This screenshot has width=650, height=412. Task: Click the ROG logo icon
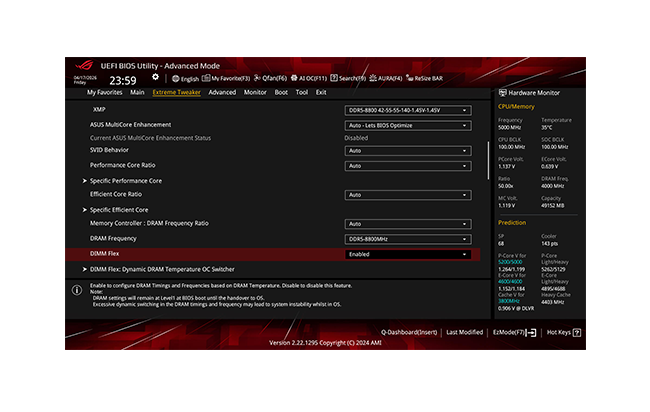pyautogui.click(x=85, y=65)
